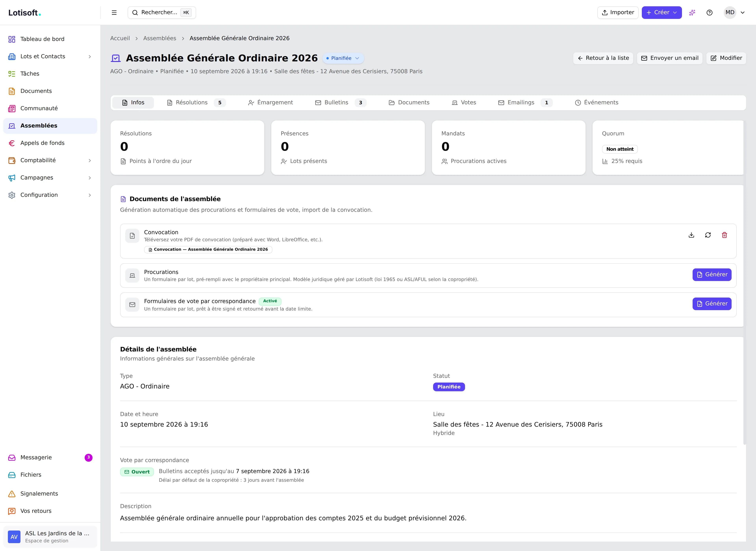Click the Lotisoft logo
756x551 pixels.
coord(25,13)
